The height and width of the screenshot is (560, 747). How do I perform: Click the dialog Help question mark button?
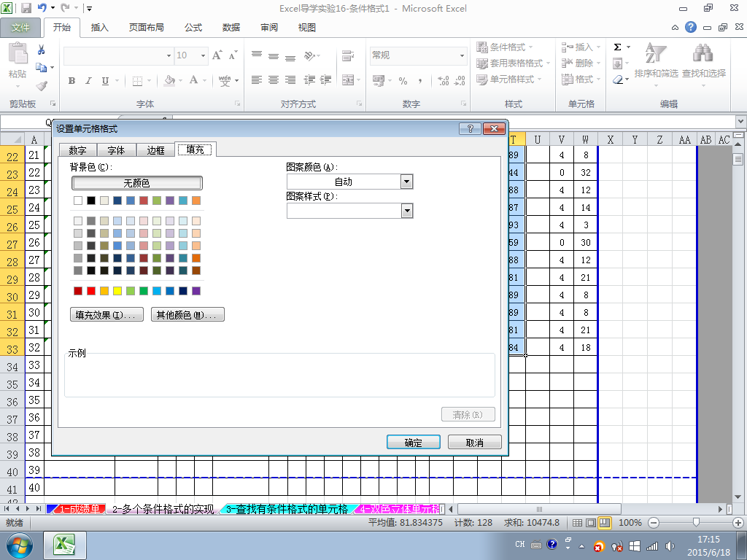[471, 128]
